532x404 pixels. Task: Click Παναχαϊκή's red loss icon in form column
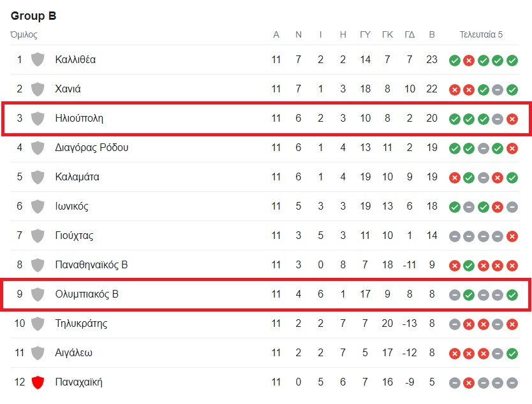click(469, 383)
